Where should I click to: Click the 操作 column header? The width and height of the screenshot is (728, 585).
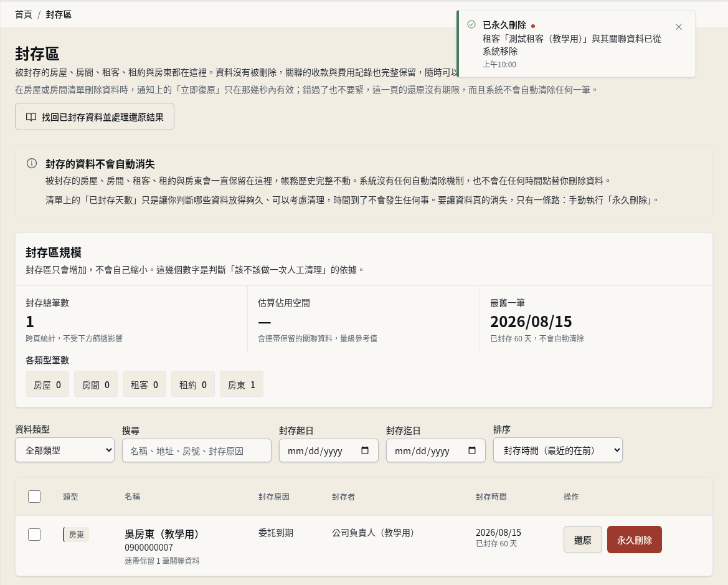pyautogui.click(x=571, y=497)
